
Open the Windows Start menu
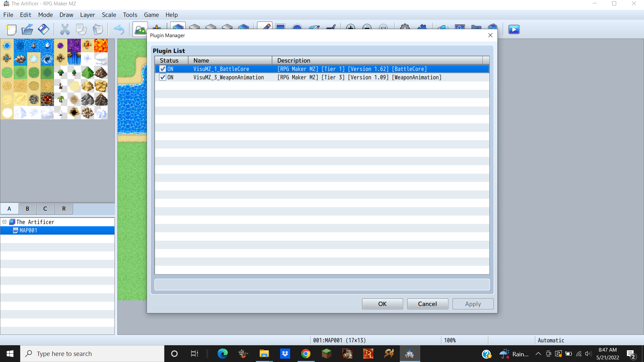(10, 354)
